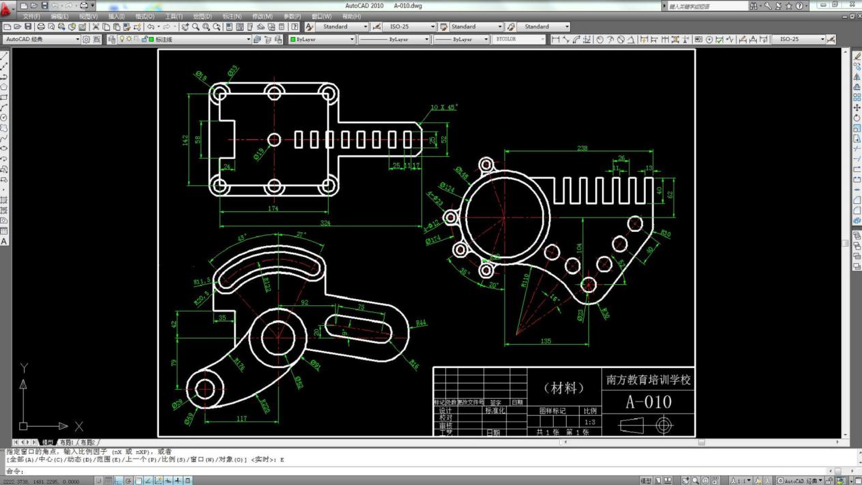862x485 pixels.
Task: Click the Save icon in Standard toolbar
Action: pos(28,26)
